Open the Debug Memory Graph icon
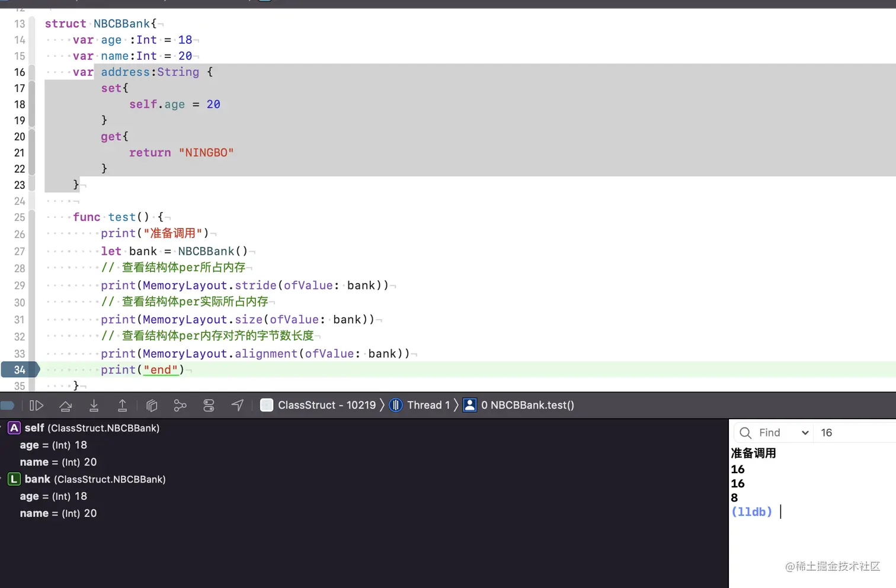 point(180,406)
